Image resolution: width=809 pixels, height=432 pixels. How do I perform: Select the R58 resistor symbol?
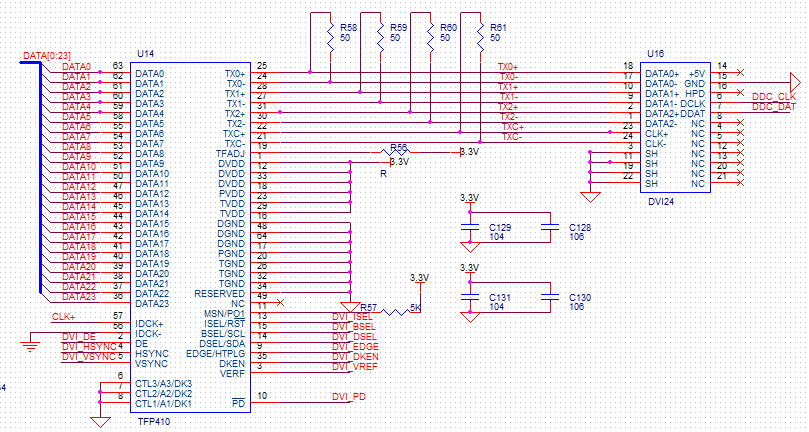pyautogui.click(x=331, y=36)
